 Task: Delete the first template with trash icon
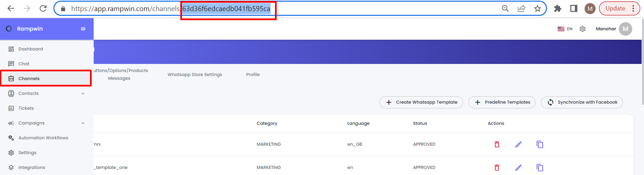tap(497, 144)
